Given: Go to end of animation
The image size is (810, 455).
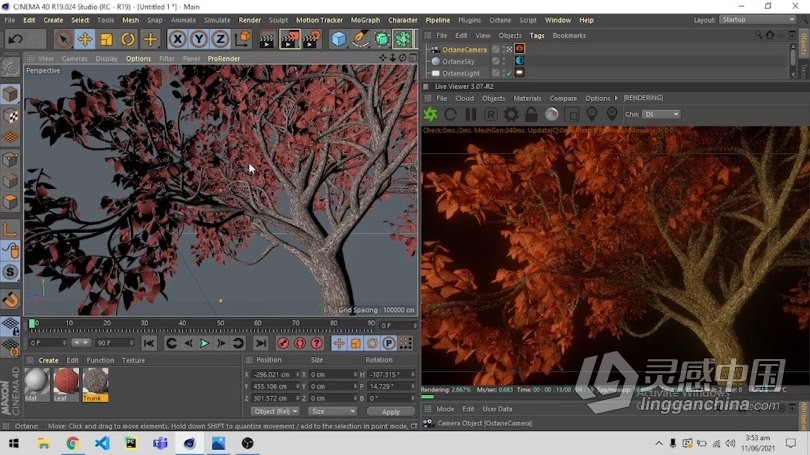Looking at the screenshot, I should (261, 343).
